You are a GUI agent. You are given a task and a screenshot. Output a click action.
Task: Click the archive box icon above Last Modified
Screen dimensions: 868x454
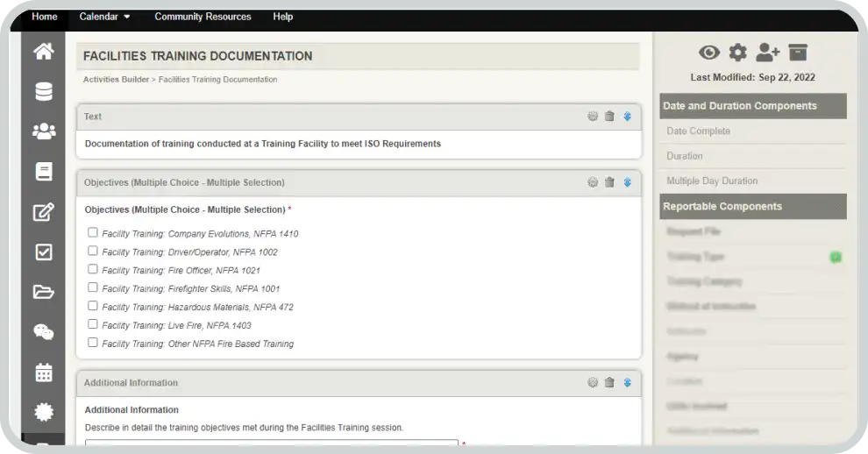click(x=797, y=53)
